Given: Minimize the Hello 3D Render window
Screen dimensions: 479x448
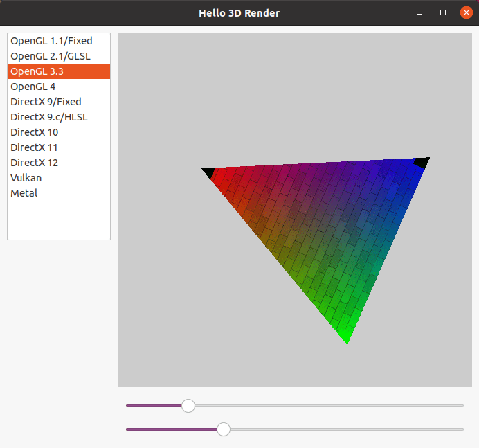Looking at the screenshot, I should [x=419, y=13].
